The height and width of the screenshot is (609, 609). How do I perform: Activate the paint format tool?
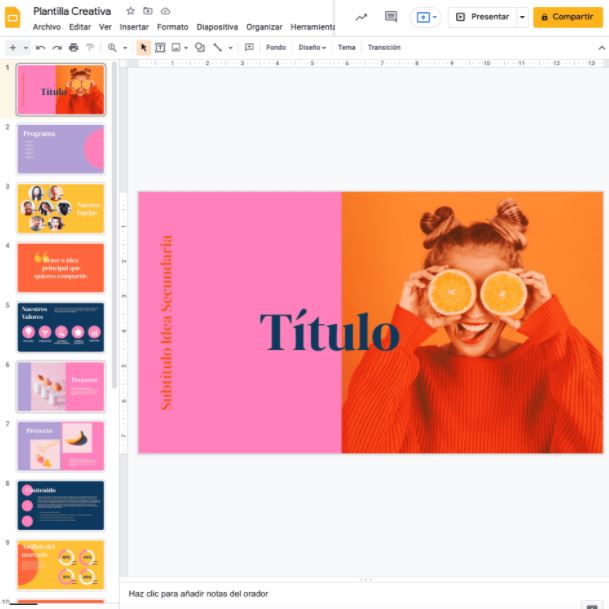point(90,47)
